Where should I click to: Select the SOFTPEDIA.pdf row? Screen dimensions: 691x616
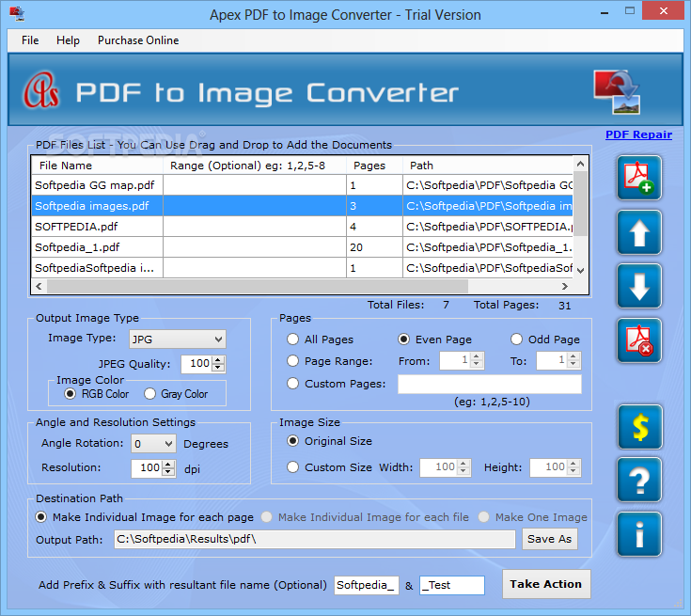(x=302, y=227)
